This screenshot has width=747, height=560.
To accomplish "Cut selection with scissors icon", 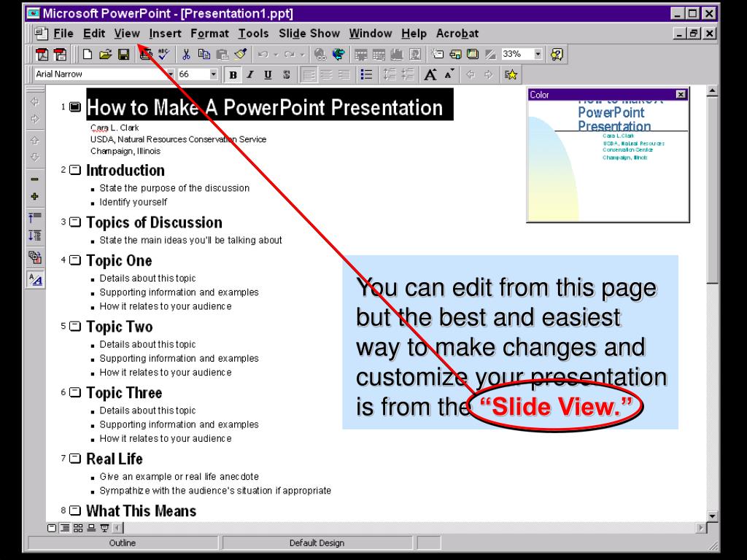I will point(186,54).
